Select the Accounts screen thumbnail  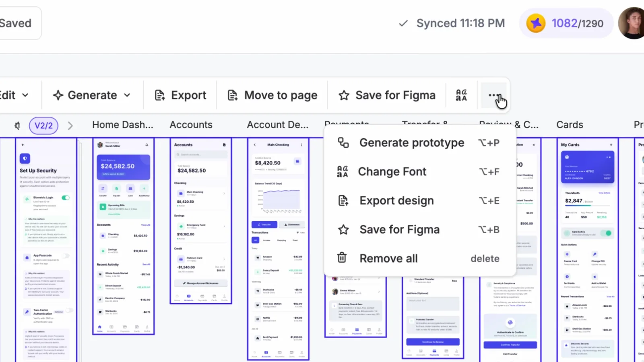point(201,221)
